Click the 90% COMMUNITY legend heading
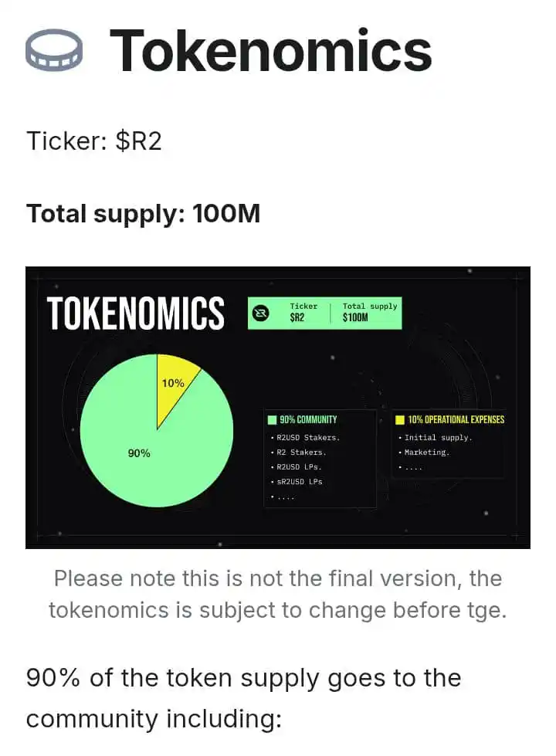Viewport: 556px width, 756px height. point(308,419)
